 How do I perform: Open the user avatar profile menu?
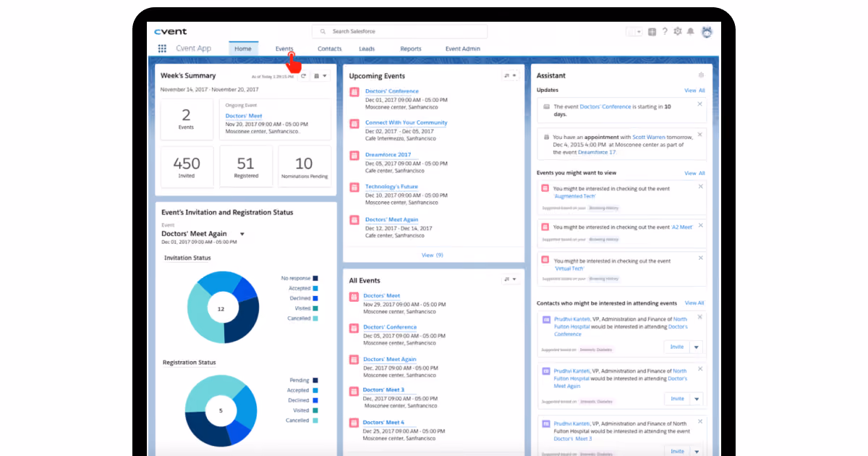point(707,32)
